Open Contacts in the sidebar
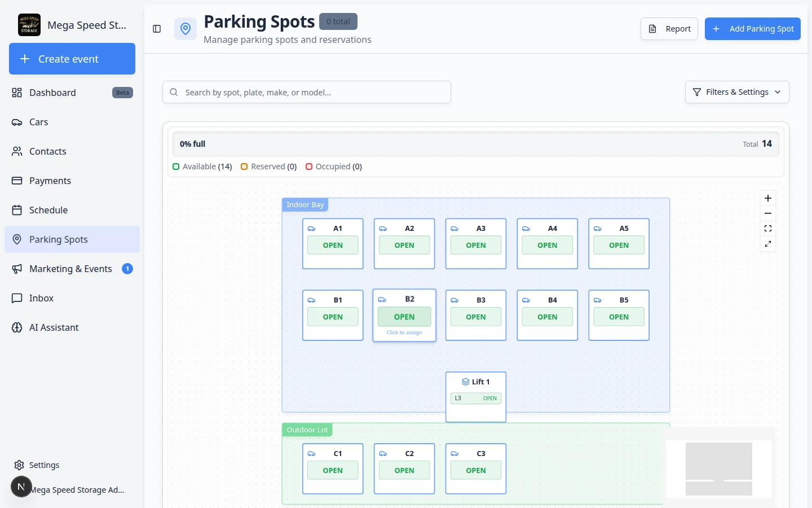The image size is (812, 508). (x=72, y=151)
